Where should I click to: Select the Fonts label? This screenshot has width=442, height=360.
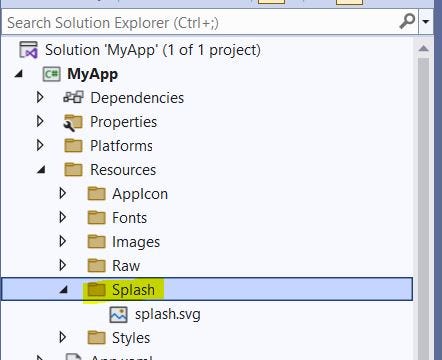click(129, 218)
